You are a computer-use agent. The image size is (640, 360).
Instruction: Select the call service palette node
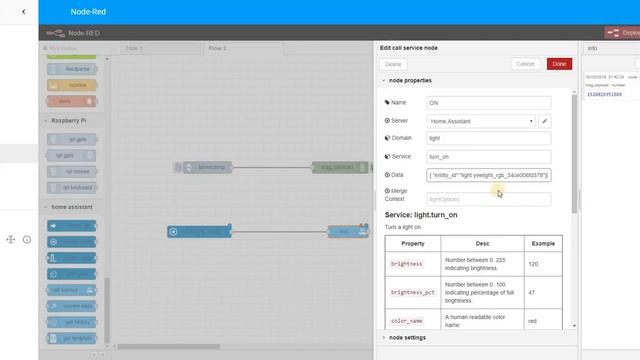point(71,290)
